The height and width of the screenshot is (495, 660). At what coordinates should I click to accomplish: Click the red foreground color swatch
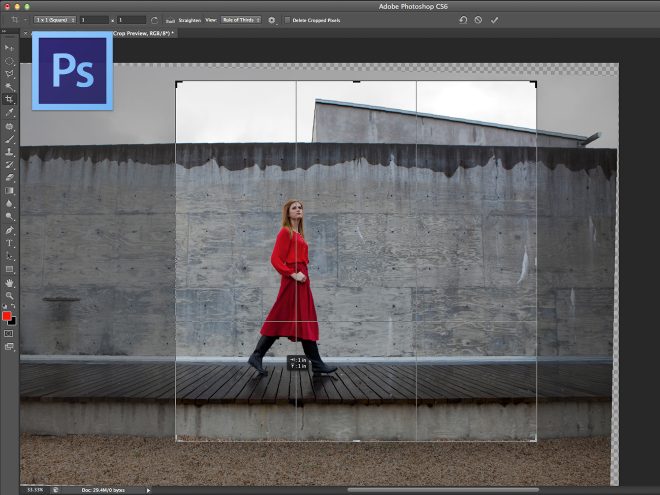tap(7, 316)
